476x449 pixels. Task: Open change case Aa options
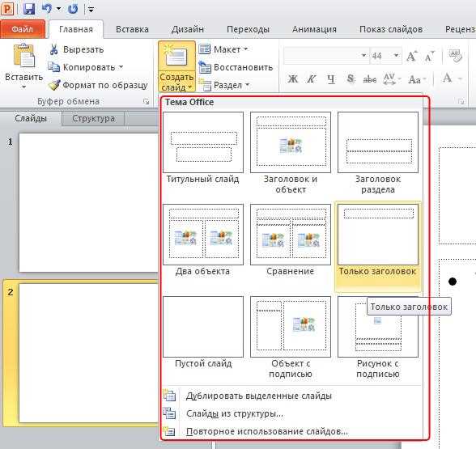(417, 79)
